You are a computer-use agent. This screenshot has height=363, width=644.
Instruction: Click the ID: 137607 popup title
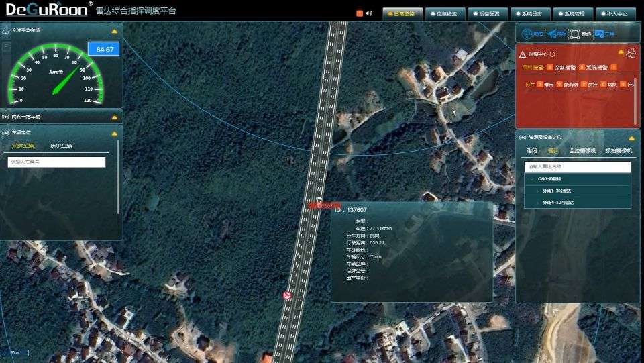click(x=351, y=210)
